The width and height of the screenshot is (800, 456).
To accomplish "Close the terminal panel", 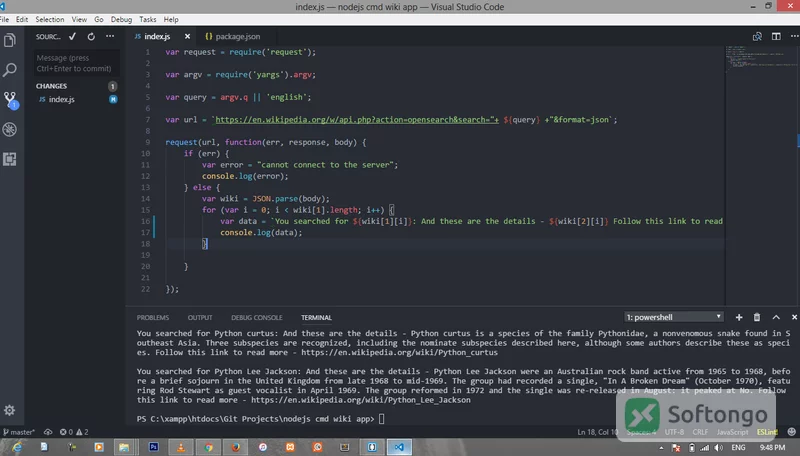I will point(794,317).
